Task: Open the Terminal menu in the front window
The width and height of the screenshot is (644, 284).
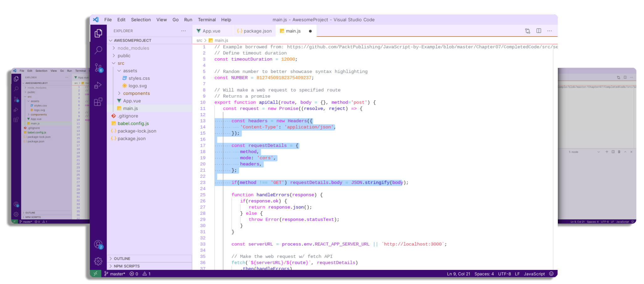Action: 207,19
